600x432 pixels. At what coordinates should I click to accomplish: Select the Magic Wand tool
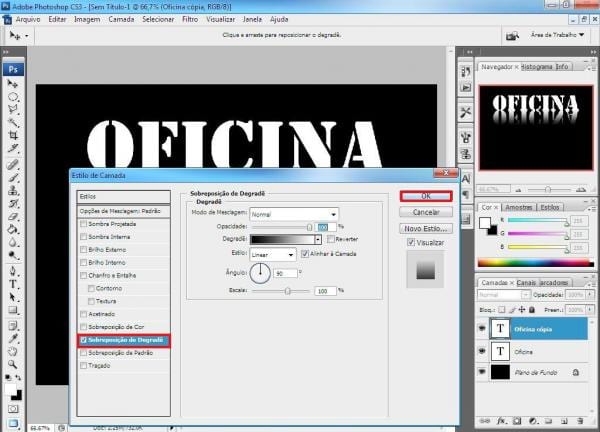coord(13,122)
